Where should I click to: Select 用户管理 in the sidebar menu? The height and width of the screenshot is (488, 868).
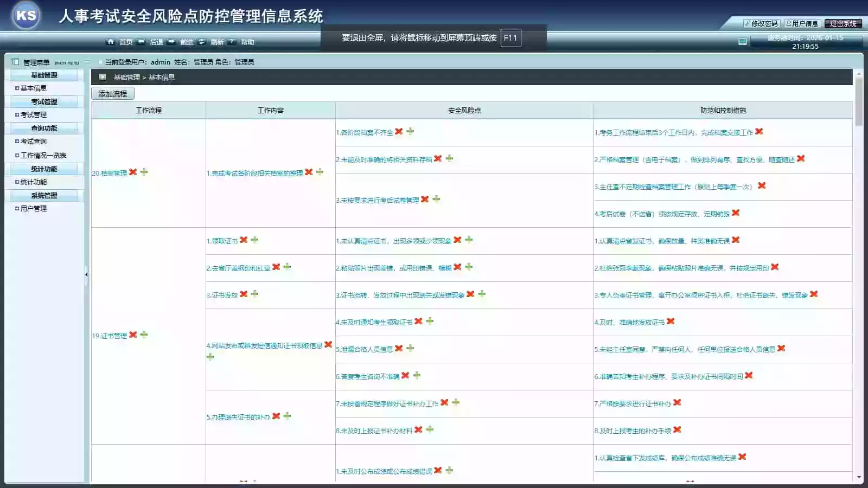(33, 208)
